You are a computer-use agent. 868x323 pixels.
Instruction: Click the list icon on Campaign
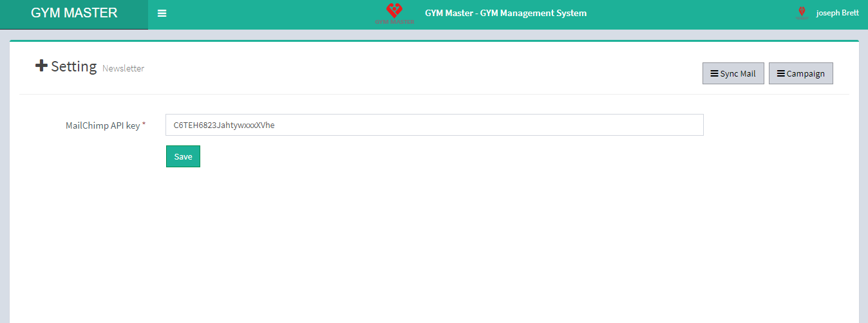click(x=780, y=73)
